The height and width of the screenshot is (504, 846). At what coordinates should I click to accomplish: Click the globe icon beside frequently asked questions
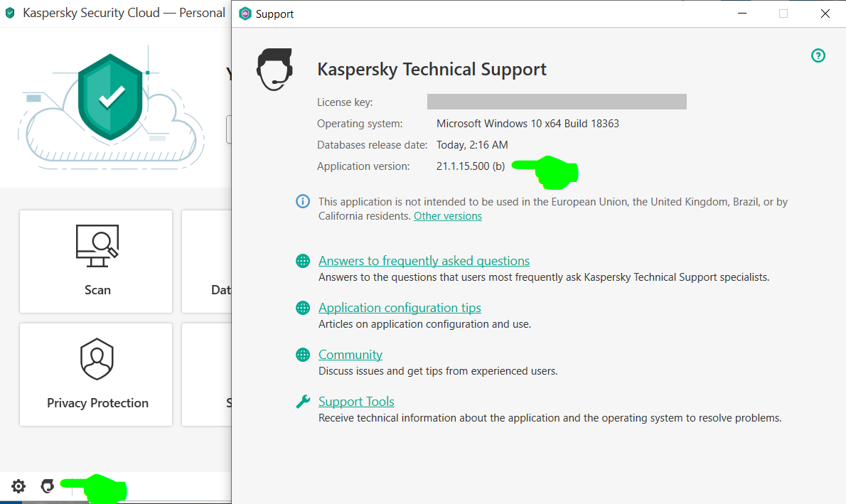click(x=303, y=261)
